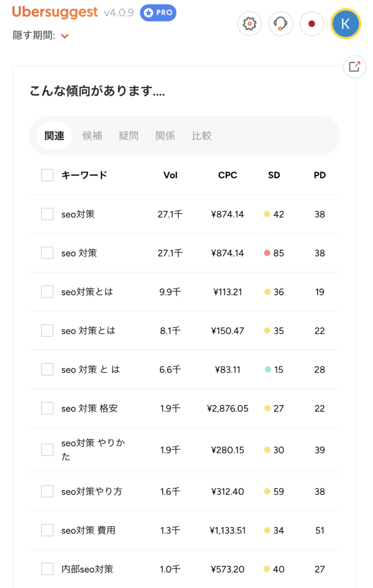Click red SD indicator for seo 対策
Viewport: 373px width, 588px height.
267,253
